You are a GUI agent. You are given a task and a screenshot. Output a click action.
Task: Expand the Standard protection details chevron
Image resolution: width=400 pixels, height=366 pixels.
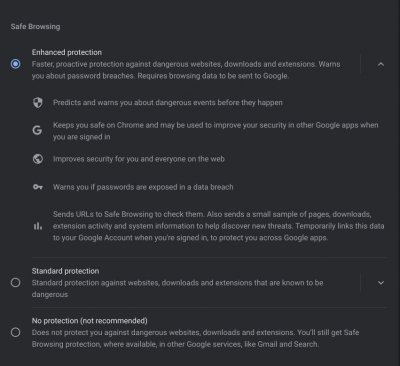[381, 283]
